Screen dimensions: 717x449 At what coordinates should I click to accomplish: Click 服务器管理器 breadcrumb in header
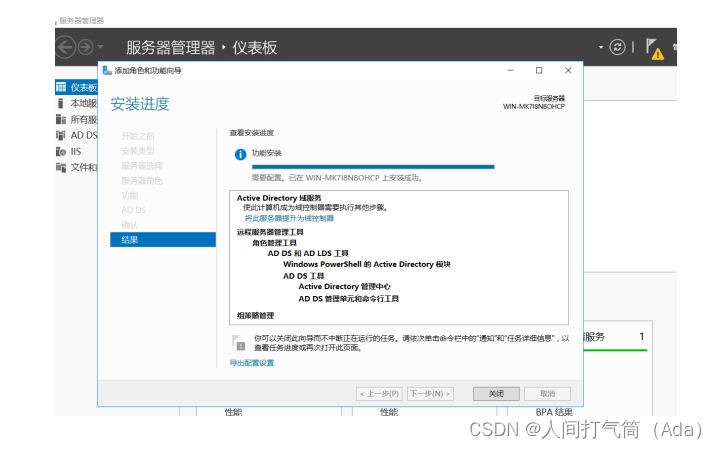(x=171, y=48)
